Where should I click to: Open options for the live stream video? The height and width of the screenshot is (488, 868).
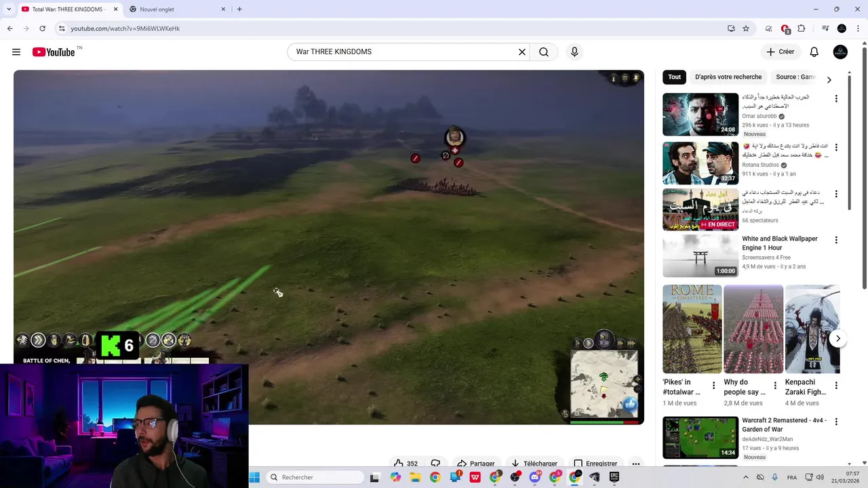(836, 195)
